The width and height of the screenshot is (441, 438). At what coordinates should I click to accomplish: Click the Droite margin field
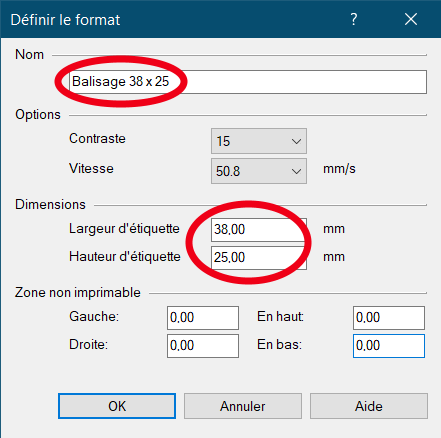point(203,346)
